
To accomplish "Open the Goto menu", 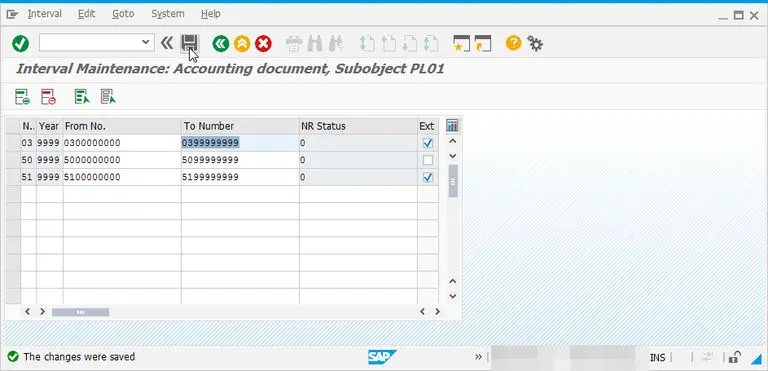I will point(123,14).
